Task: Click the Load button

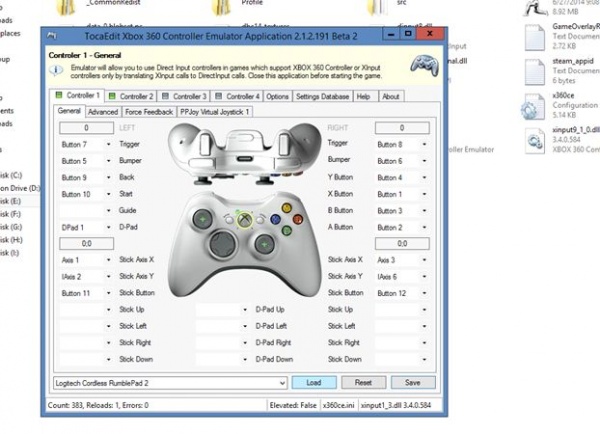Action: click(314, 382)
